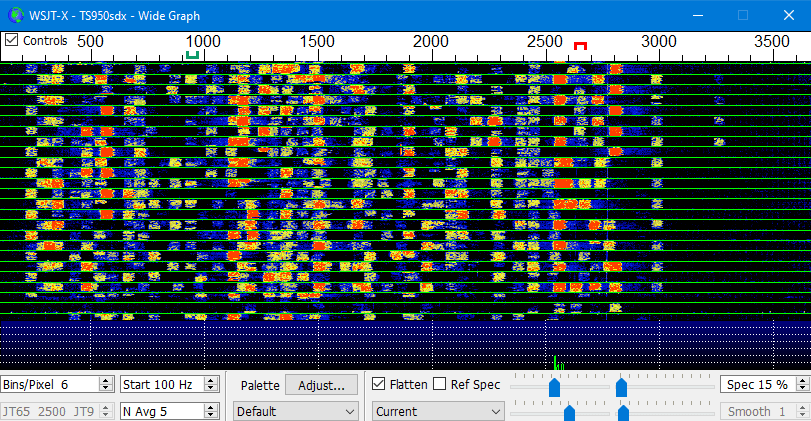This screenshot has height=421, width=811.
Task: Disable the Flatten checkbox
Action: tap(379, 384)
